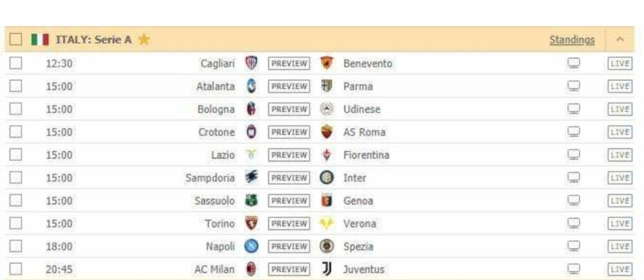Open PREVIEW for Atalanta vs Parma

coord(289,86)
